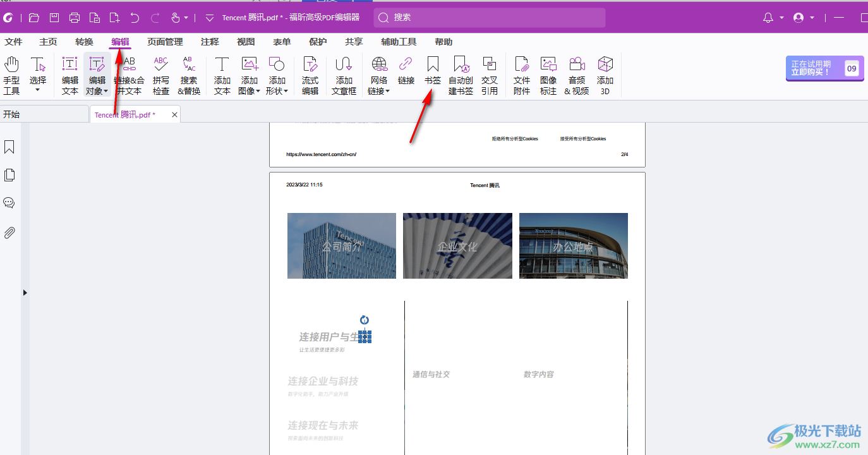Switch to the 注释 ribbon tab

pos(209,42)
